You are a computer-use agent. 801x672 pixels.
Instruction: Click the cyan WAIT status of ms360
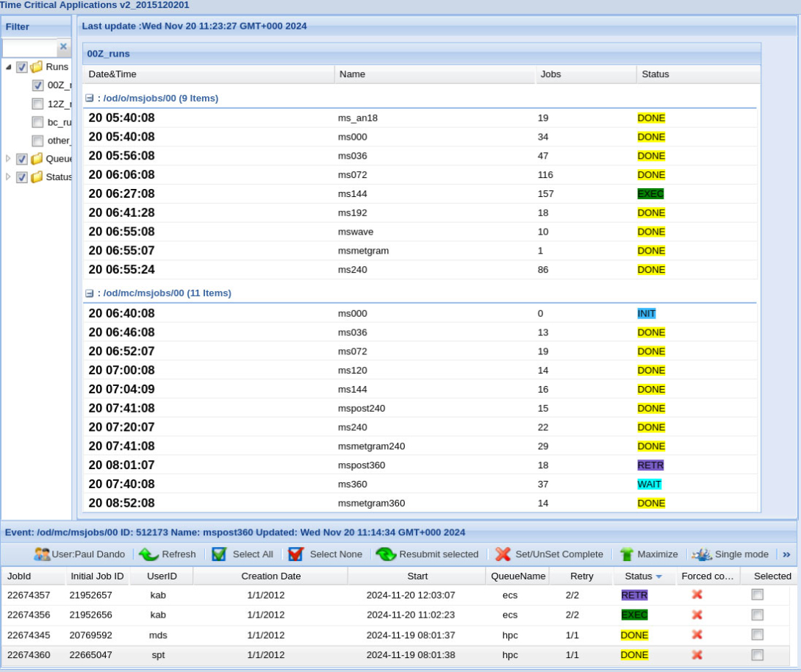click(650, 484)
